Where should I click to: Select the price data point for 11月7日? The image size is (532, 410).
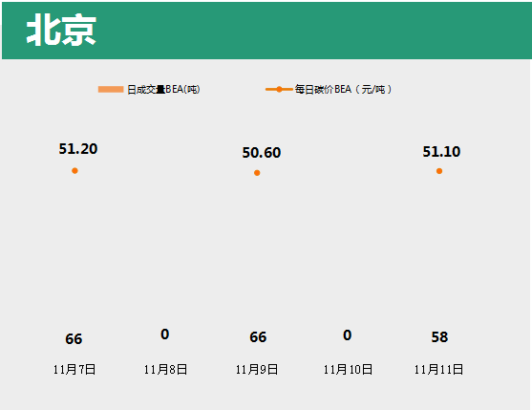(x=75, y=171)
